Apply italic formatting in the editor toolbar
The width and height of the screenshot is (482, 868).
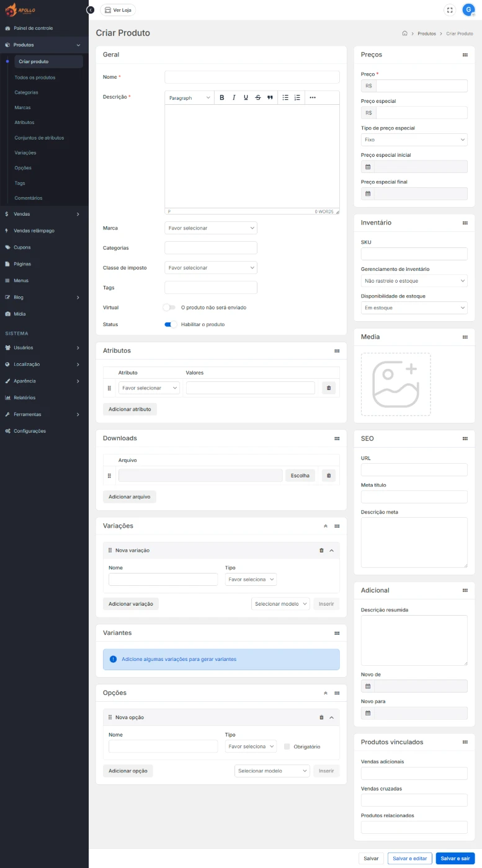[234, 98]
